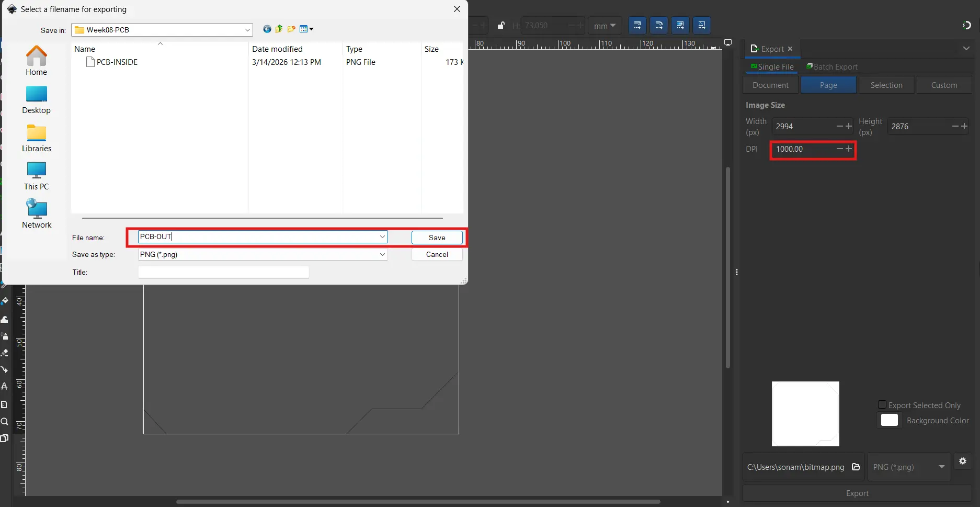Toggle move patterns with objects
Viewport: 980px width, 507px height.
pos(701,25)
